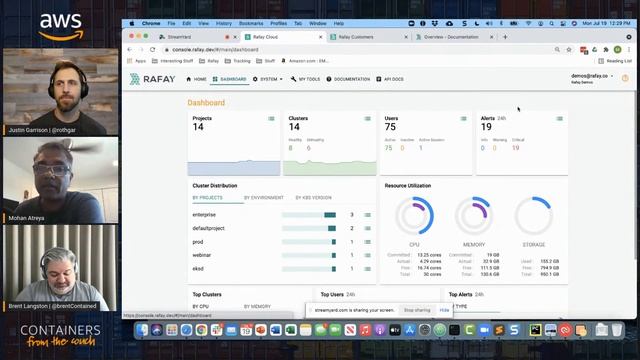Click zoom magnifier icon in address bar
This screenshot has width=640, height=360.
pyautogui.click(x=557, y=49)
